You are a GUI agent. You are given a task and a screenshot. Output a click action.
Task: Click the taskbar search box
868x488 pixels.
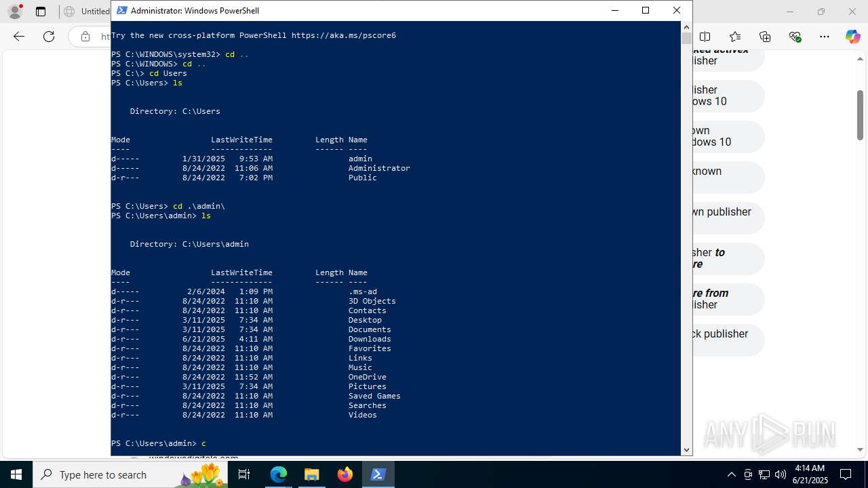point(130,474)
